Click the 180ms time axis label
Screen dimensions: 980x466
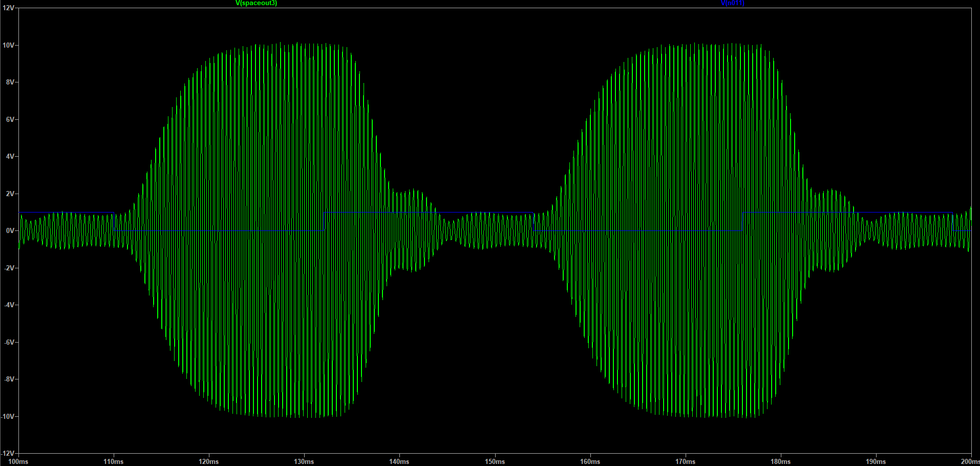pyautogui.click(x=780, y=461)
